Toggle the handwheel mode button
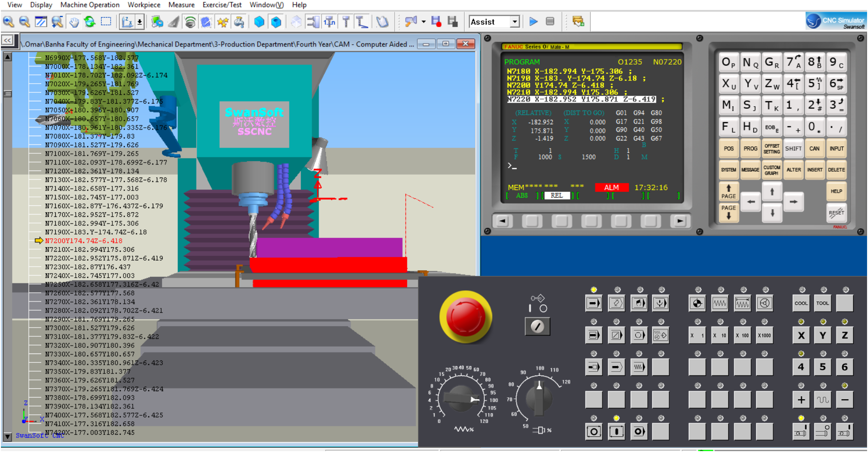Screen dimensions: 868x452 coord(764,303)
